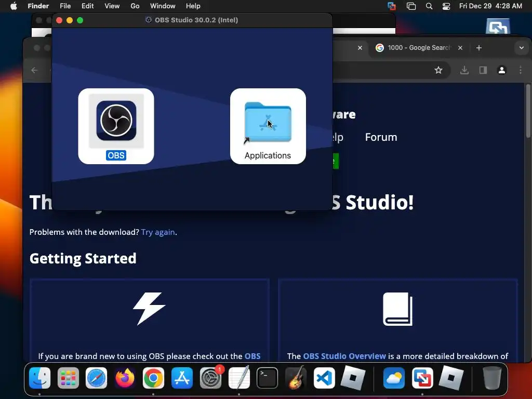Viewport: 532px width, 399px height.
Task: Open the Trash in the Dock
Action: 491,378
